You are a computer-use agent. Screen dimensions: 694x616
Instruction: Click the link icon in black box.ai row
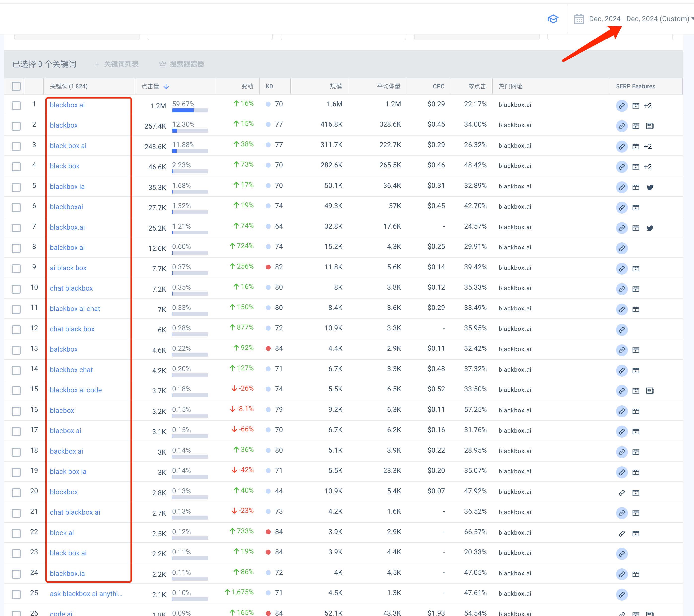[622, 554]
